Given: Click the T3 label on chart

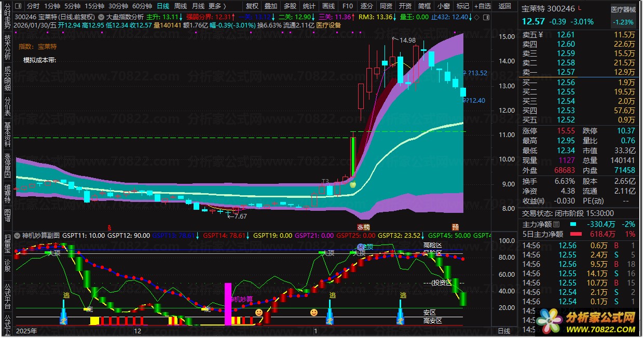Looking at the screenshot, I should [x=325, y=181].
